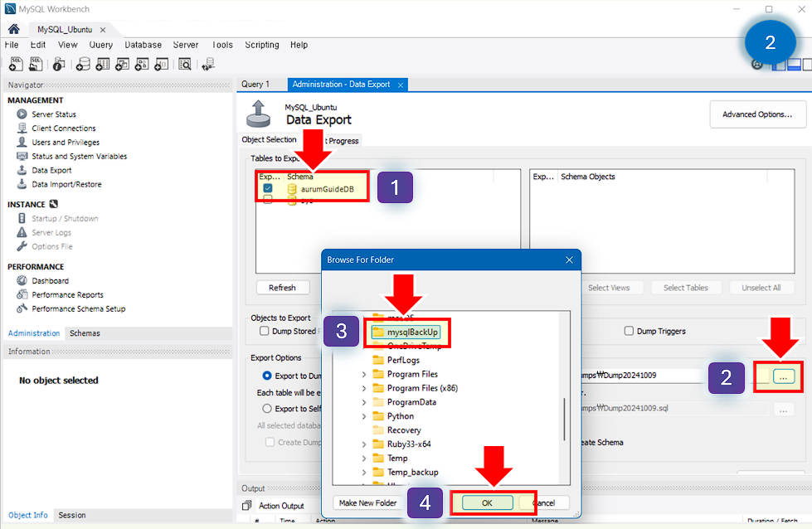Viewport: 812px width, 529px height.
Task: Toggle the aurumGuideDB export checkbox
Action: click(268, 188)
